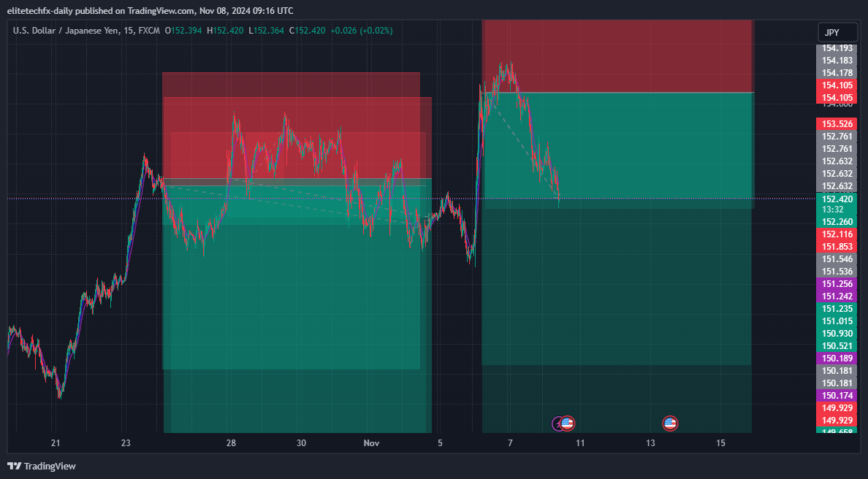Open the US economic event flag after 13

670,424
